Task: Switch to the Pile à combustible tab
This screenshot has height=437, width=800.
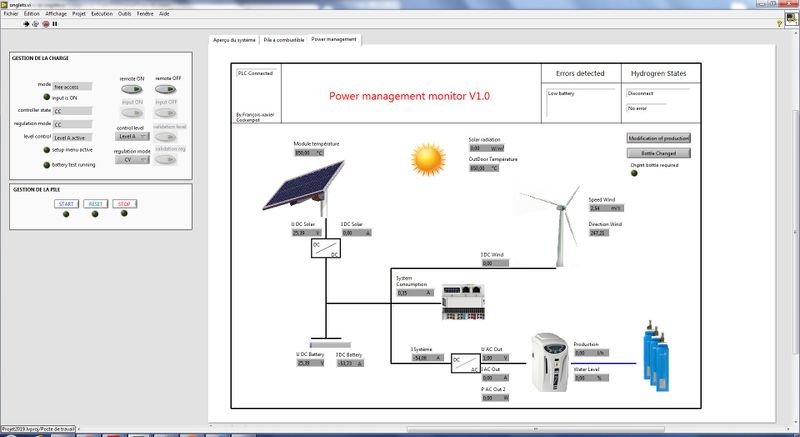Action: [x=283, y=39]
